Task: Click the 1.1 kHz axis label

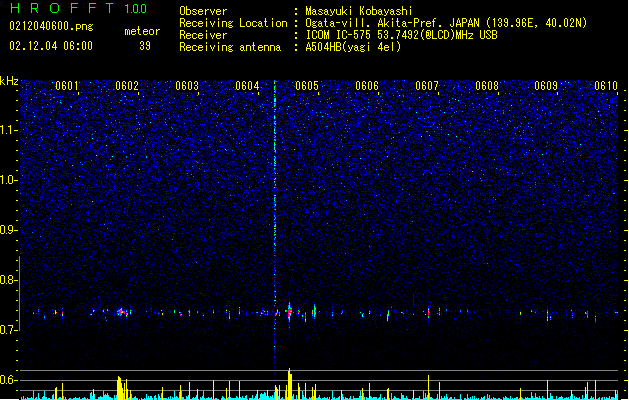Action: point(8,130)
